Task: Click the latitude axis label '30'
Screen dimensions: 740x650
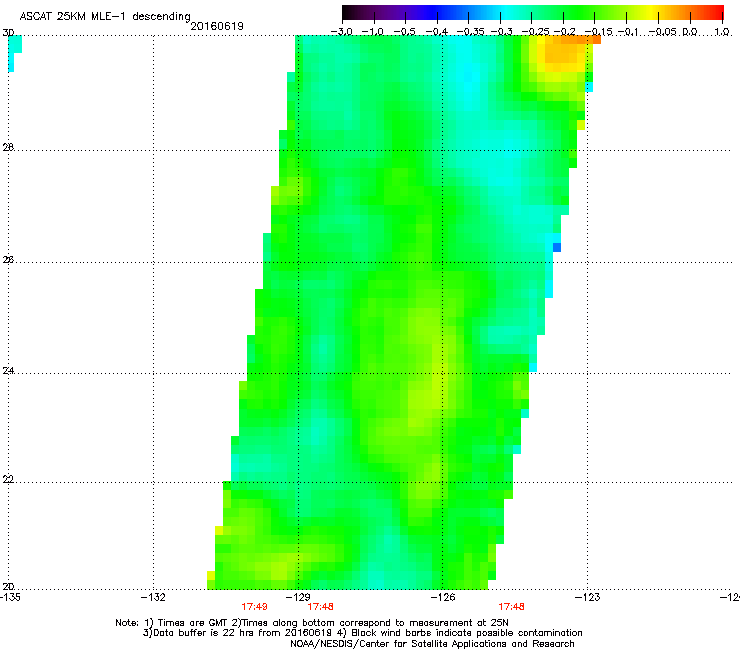Action: coord(8,33)
